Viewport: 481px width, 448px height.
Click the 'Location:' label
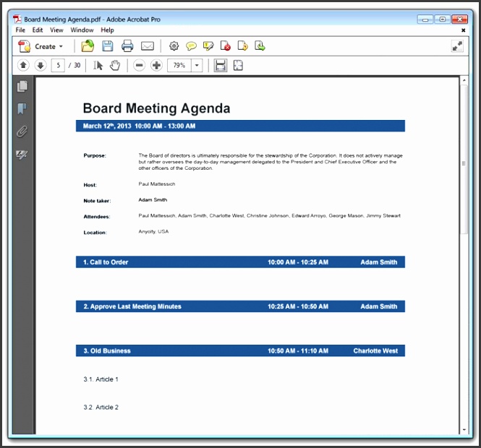point(95,233)
